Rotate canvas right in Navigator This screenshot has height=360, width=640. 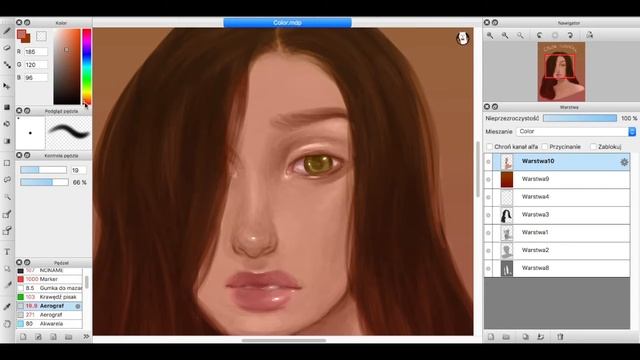pos(570,36)
